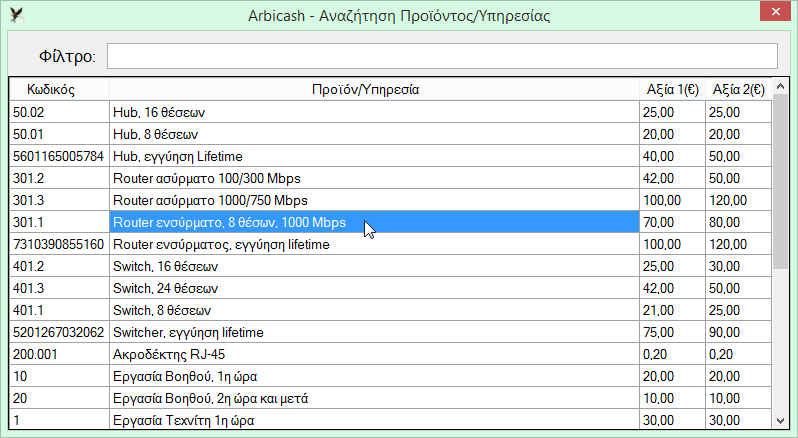
Task: Click the vertical scrollbar thumb
Action: 780,182
